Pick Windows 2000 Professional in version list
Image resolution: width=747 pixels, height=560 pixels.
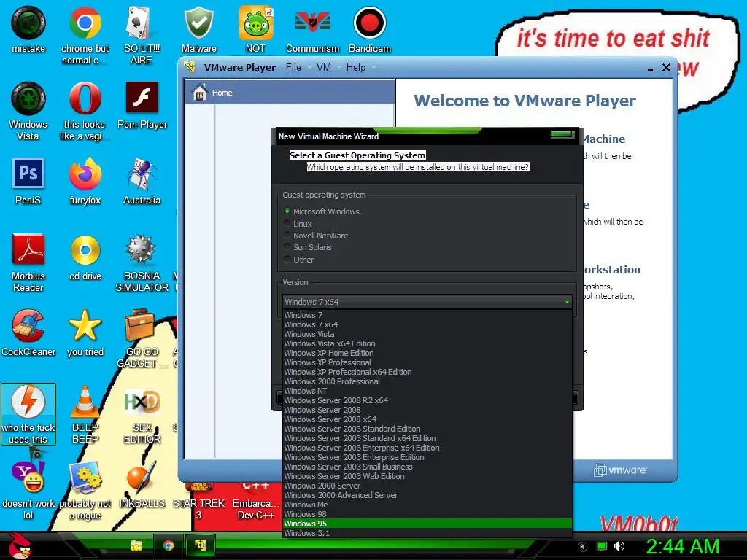pyautogui.click(x=427, y=381)
